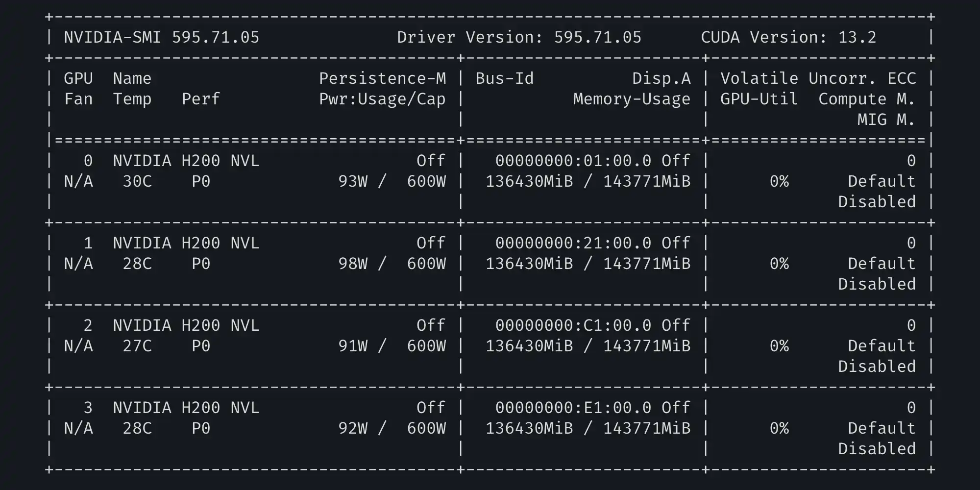Click the 98W power usage value
The width and height of the screenshot is (980, 490).
pos(353,264)
